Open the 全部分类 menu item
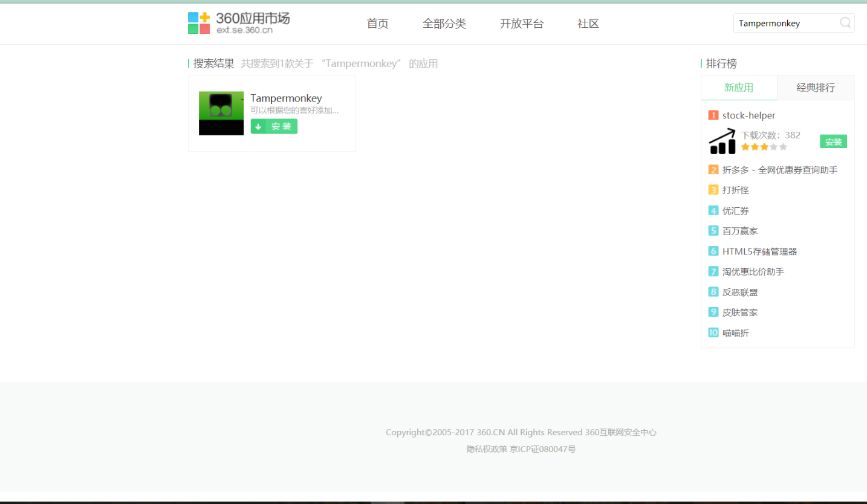 pos(444,24)
